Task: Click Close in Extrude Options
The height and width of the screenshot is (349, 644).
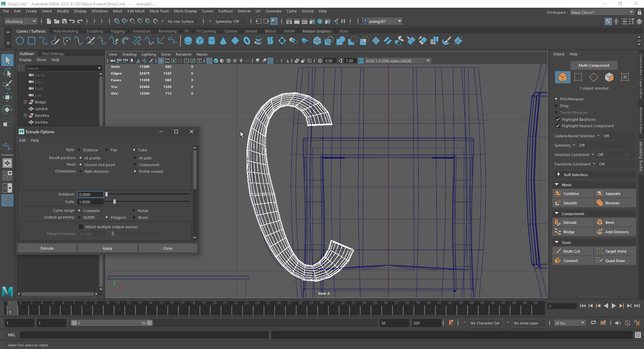Action: tap(168, 248)
